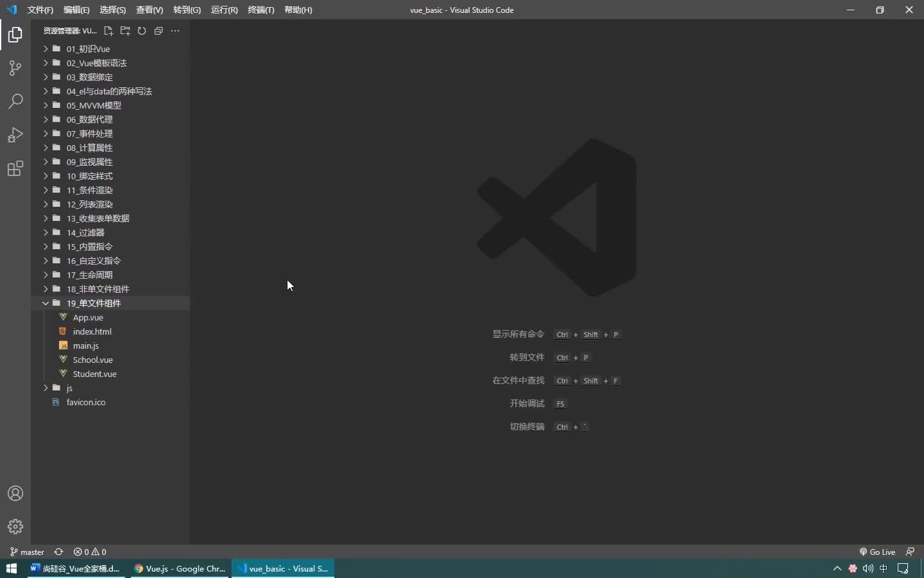Open the Manage gear icon
The height and width of the screenshot is (578, 924).
point(15,527)
